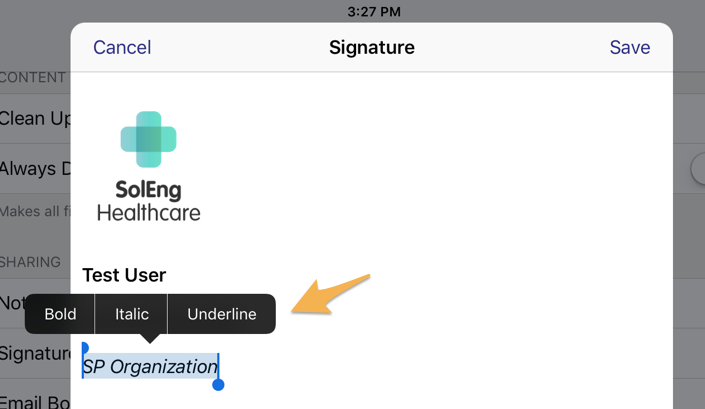The image size is (705, 409).
Task: Apply Underline to selected text
Action: [222, 314]
